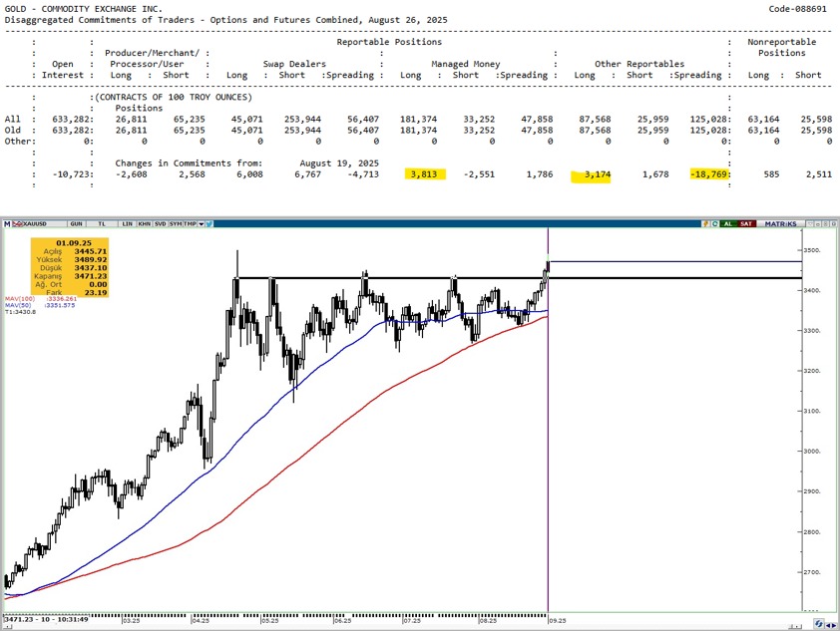Click the Kapanış value 3471.23
The width and height of the screenshot is (840, 631).
(91, 276)
